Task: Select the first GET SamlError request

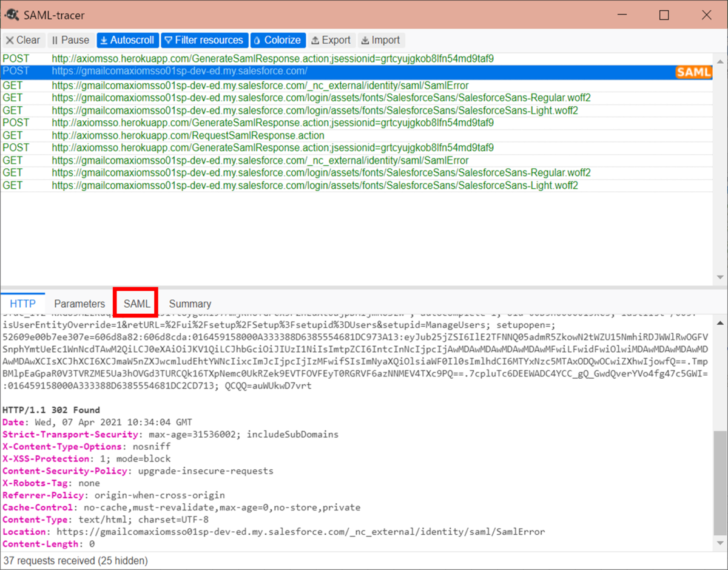Action: click(357, 86)
